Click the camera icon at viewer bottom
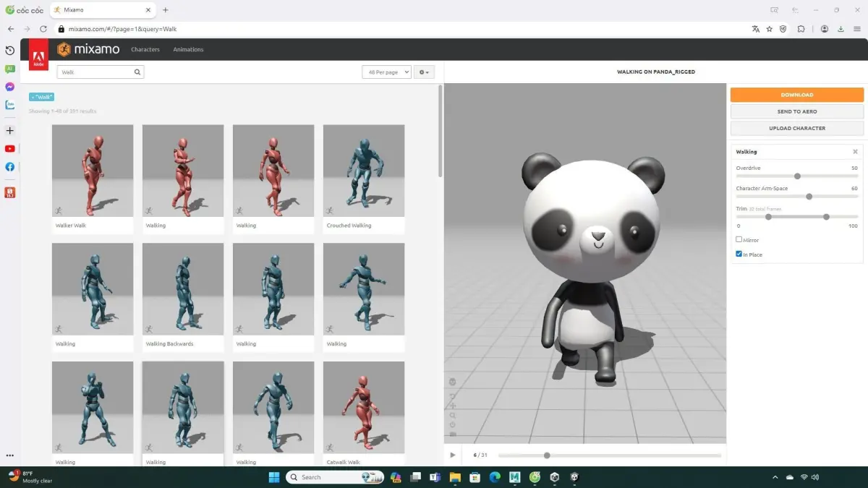868x488 pixels. pos(453,435)
